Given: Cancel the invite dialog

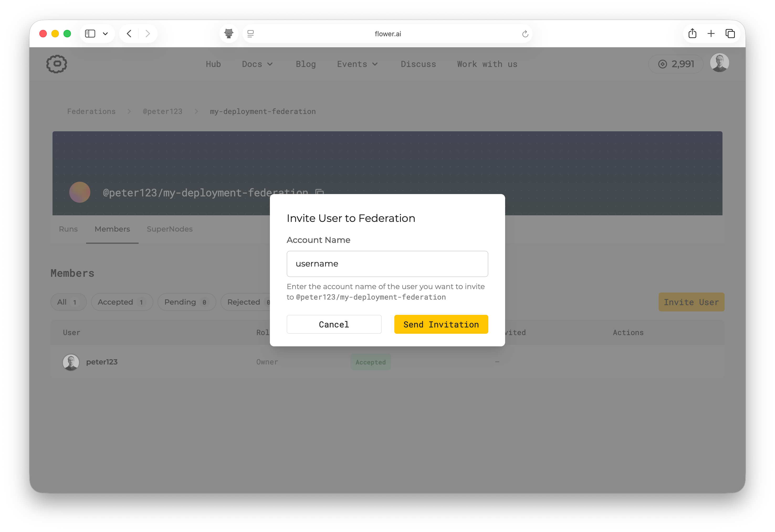Looking at the screenshot, I should tap(334, 325).
